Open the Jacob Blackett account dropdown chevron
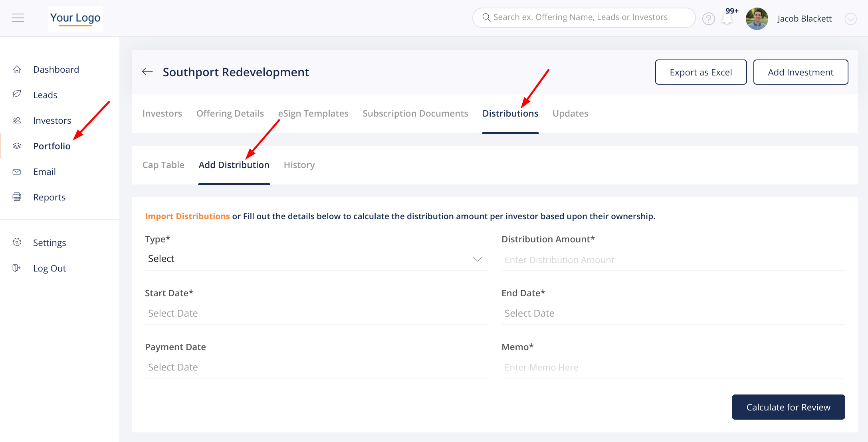 850,19
